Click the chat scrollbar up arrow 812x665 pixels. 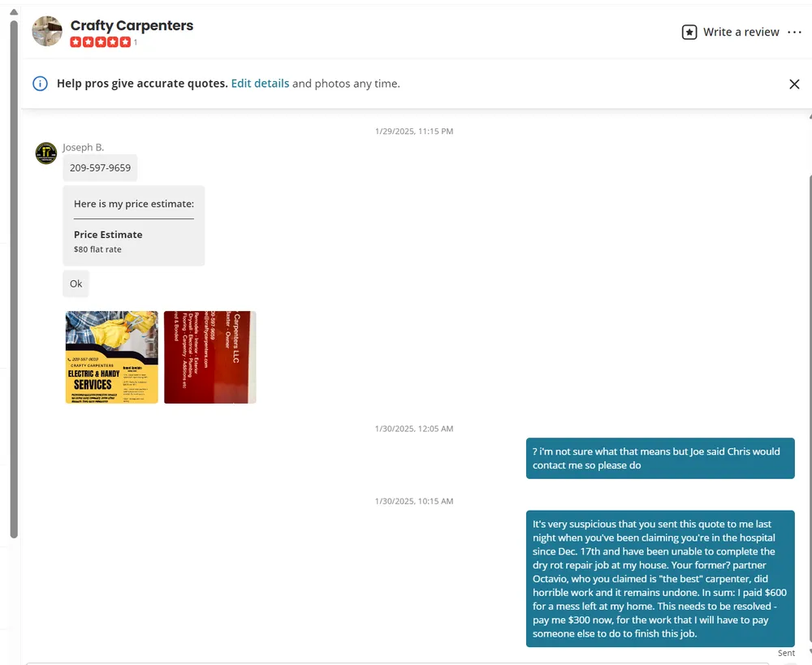click(x=808, y=115)
